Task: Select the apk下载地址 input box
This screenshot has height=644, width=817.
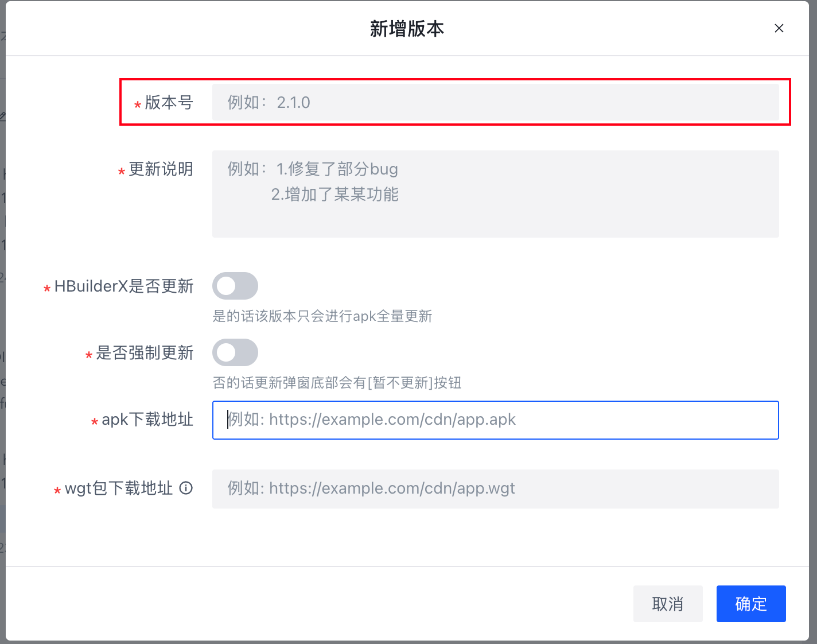Action: [495, 420]
